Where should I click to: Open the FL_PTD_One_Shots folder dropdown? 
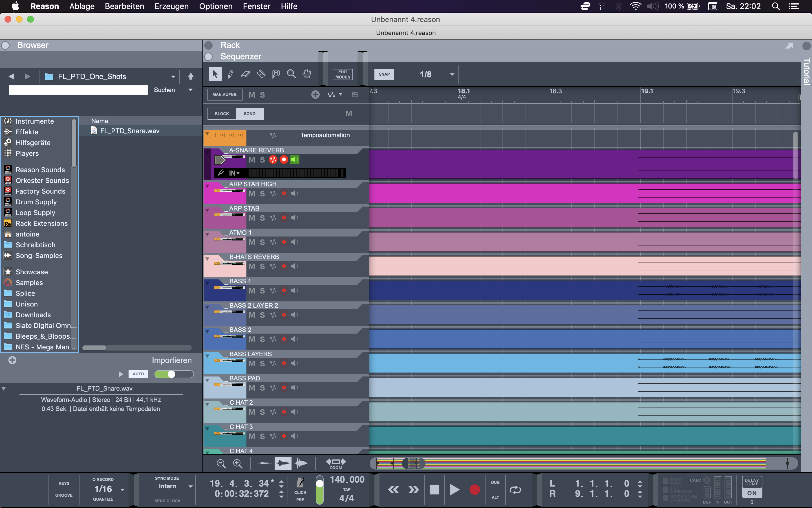[173, 76]
